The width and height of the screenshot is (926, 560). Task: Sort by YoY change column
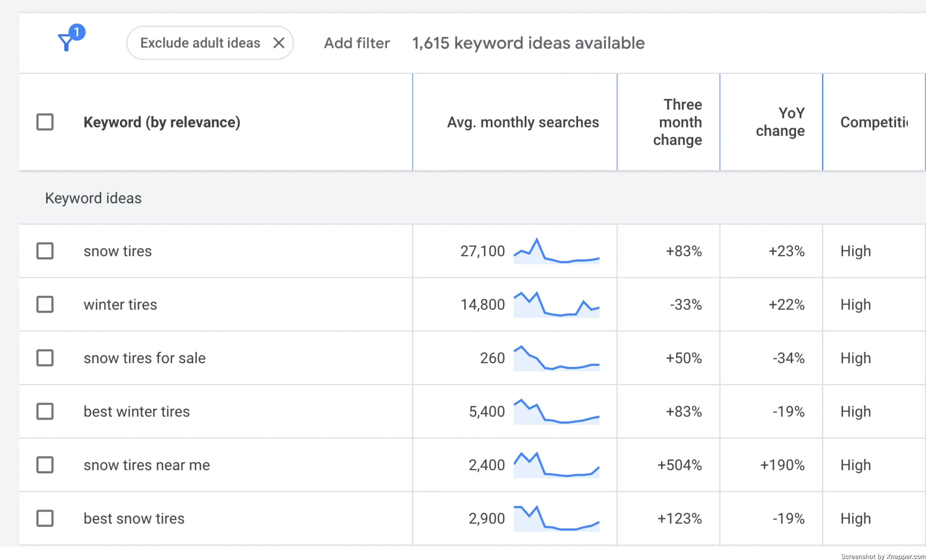[780, 122]
